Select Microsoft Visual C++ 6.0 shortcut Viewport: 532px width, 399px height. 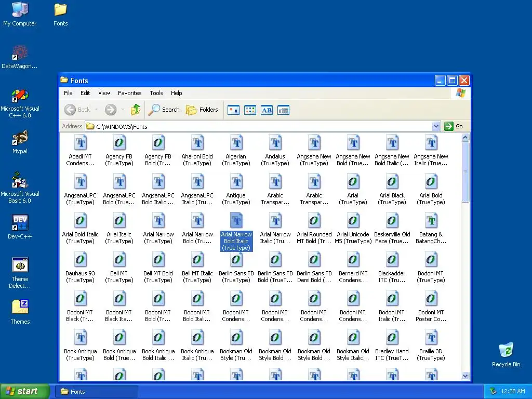[x=20, y=103]
